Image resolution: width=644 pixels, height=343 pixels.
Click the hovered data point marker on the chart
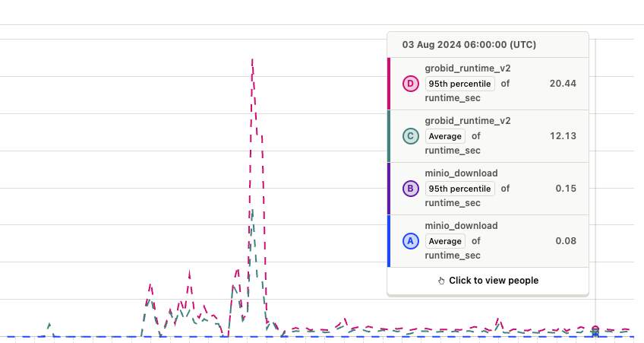pos(595,330)
